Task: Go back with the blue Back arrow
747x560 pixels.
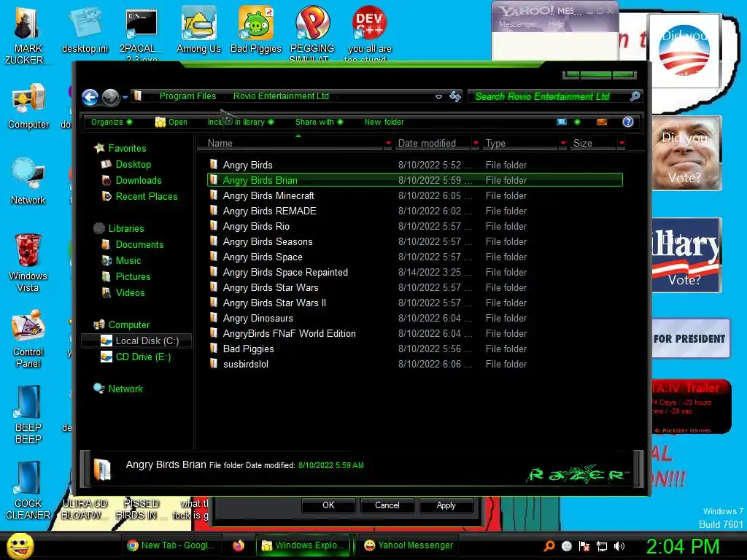Action: point(90,97)
